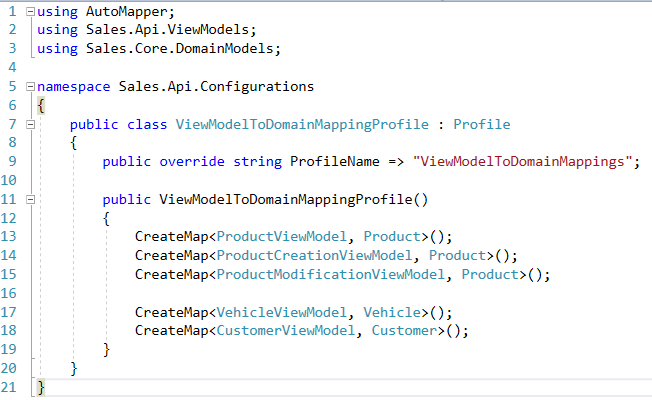Image resolution: width=652 pixels, height=400 pixels.
Task: Collapse the using directives block
Action: coord(30,12)
